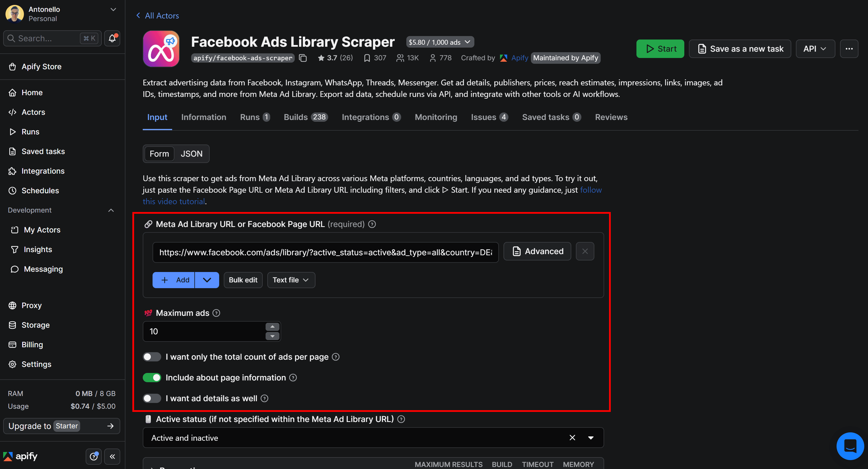This screenshot has height=469, width=868.
Task: Open the Storage section
Action: [x=36, y=325]
